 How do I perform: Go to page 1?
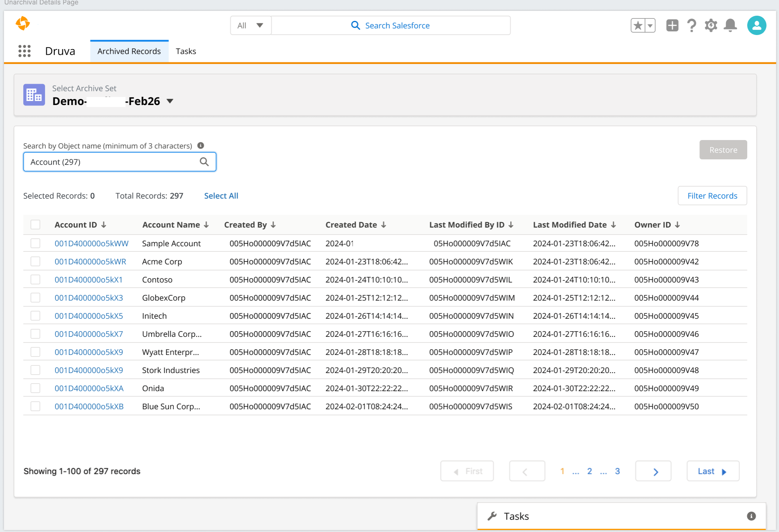click(x=562, y=471)
